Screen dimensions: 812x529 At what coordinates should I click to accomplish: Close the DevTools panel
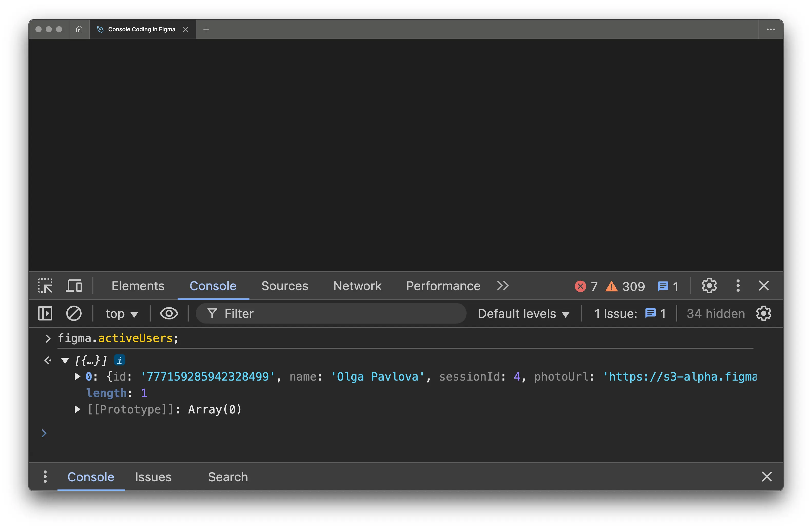[763, 286]
